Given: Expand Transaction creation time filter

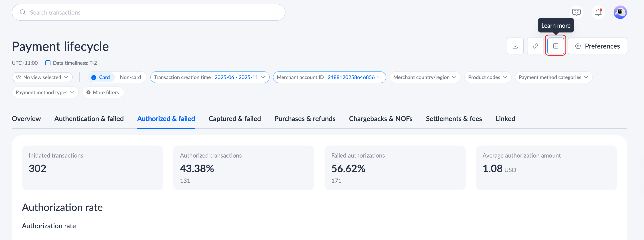Looking at the screenshot, I should tap(209, 77).
